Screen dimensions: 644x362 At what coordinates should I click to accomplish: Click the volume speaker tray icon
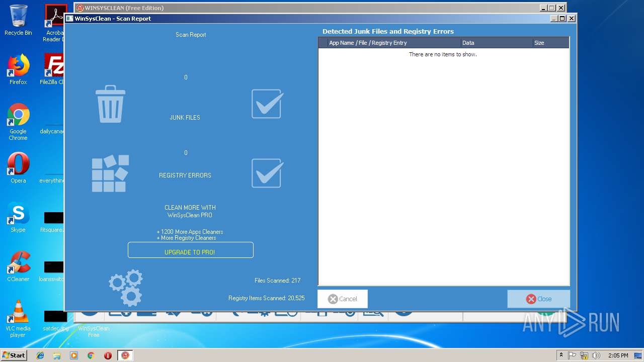point(596,355)
